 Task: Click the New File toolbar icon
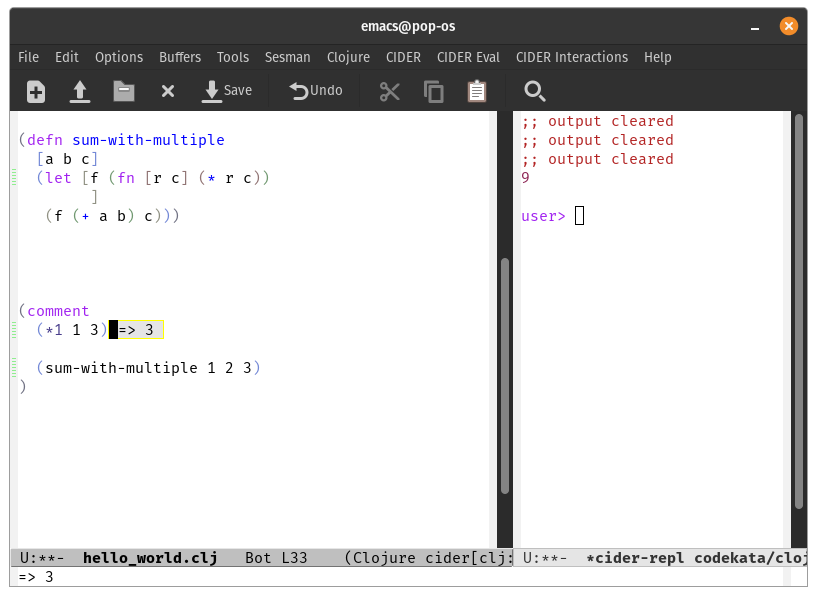point(36,92)
